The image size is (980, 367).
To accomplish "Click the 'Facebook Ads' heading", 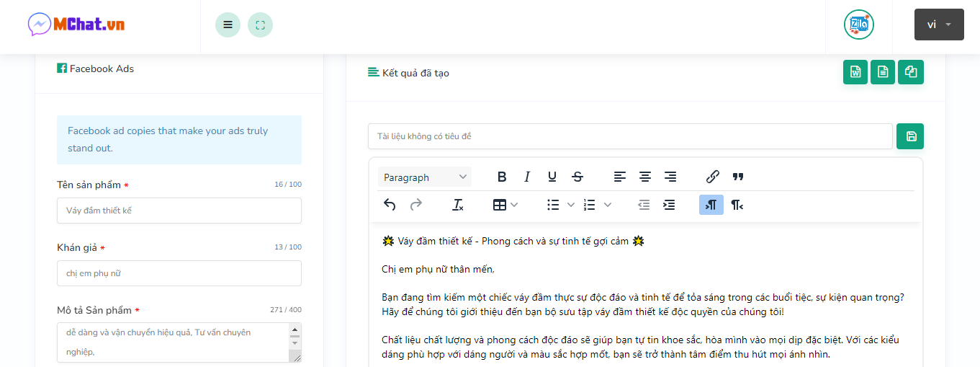I will point(95,68).
